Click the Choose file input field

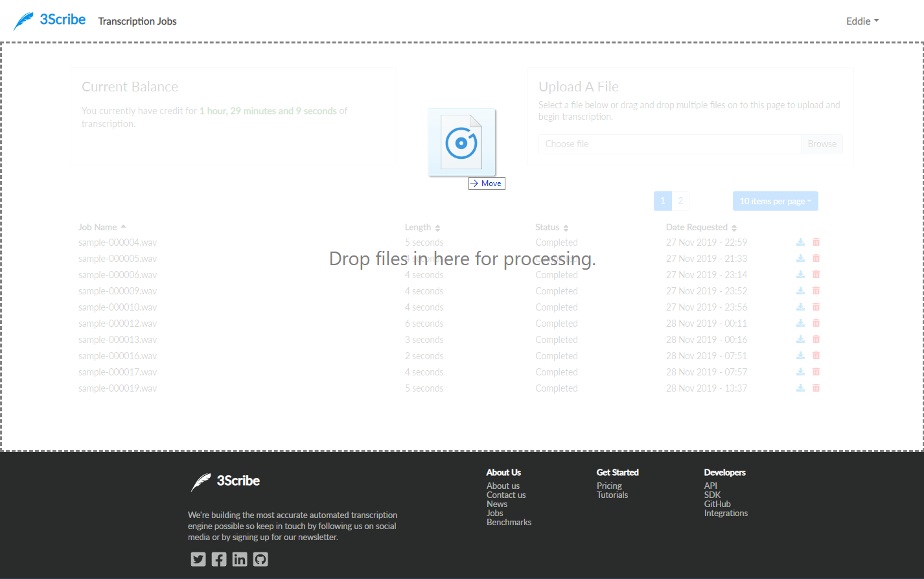(x=667, y=143)
